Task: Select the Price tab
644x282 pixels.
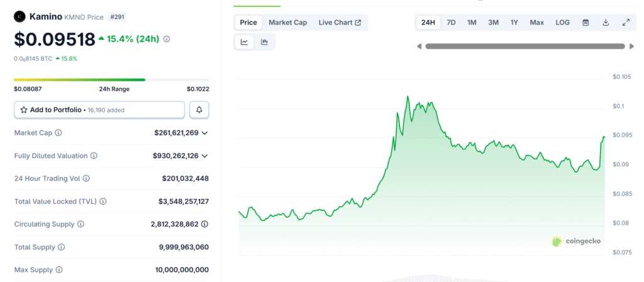Action: click(248, 23)
